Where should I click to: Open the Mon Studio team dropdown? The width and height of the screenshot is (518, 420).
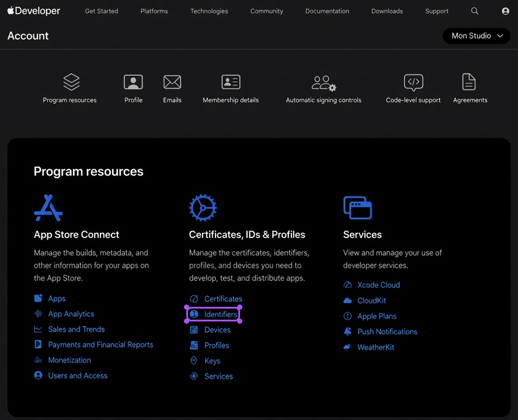click(x=477, y=36)
